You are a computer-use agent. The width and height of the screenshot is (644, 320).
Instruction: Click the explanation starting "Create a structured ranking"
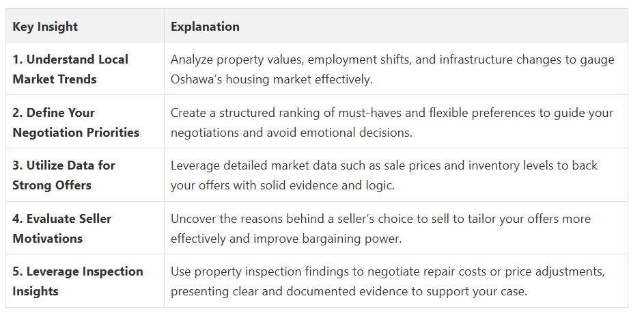392,122
